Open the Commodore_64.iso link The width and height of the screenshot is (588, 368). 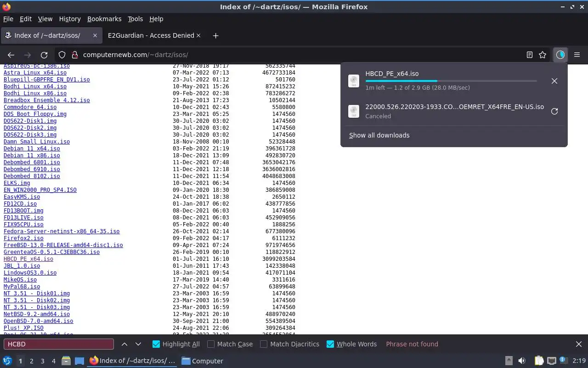(30, 107)
